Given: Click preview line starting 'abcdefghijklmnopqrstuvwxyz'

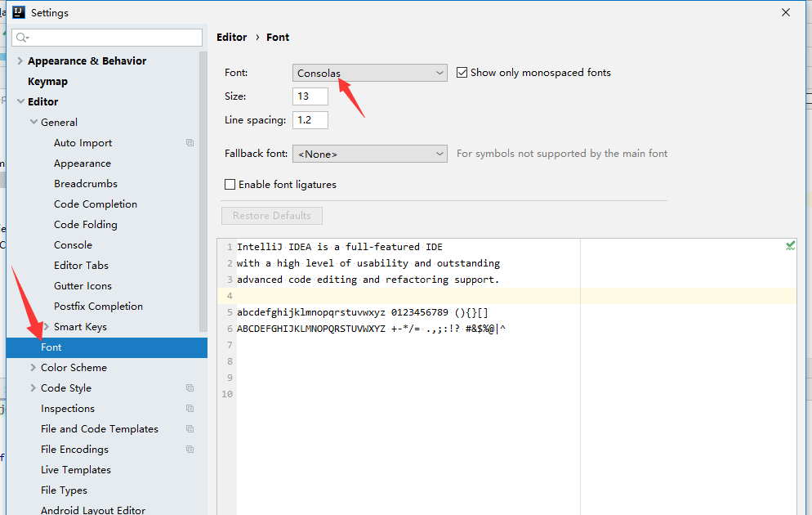Looking at the screenshot, I should point(363,312).
